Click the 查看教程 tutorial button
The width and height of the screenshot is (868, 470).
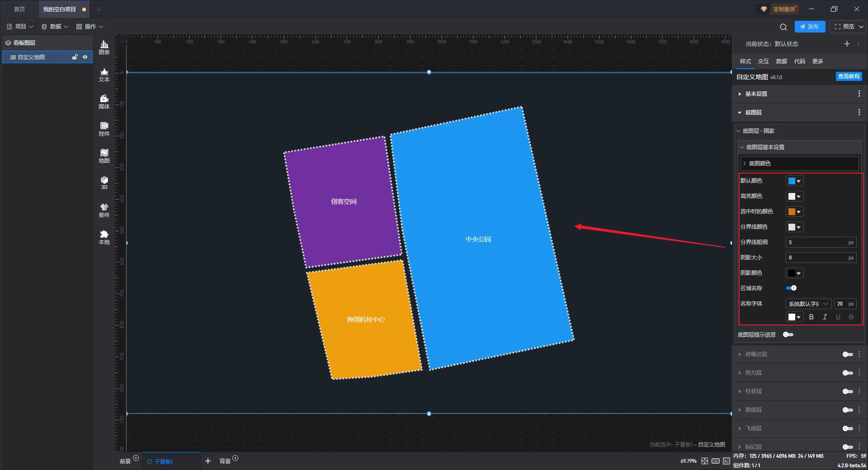coord(849,76)
